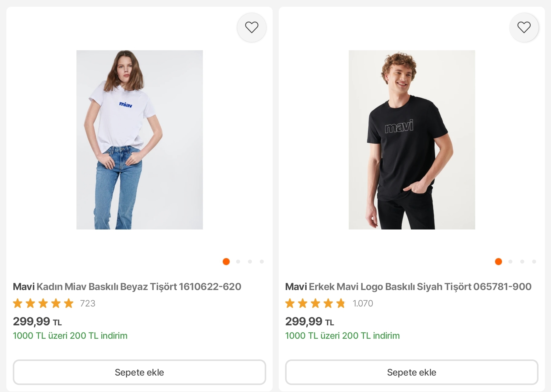
Task: Open discount offer under the white t-shirt price
Action: 70,336
